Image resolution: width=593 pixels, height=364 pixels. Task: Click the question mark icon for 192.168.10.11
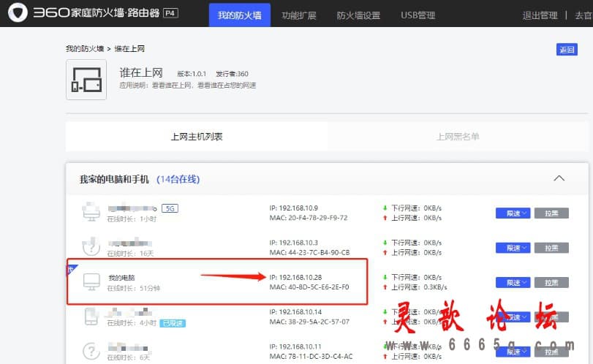click(91, 351)
